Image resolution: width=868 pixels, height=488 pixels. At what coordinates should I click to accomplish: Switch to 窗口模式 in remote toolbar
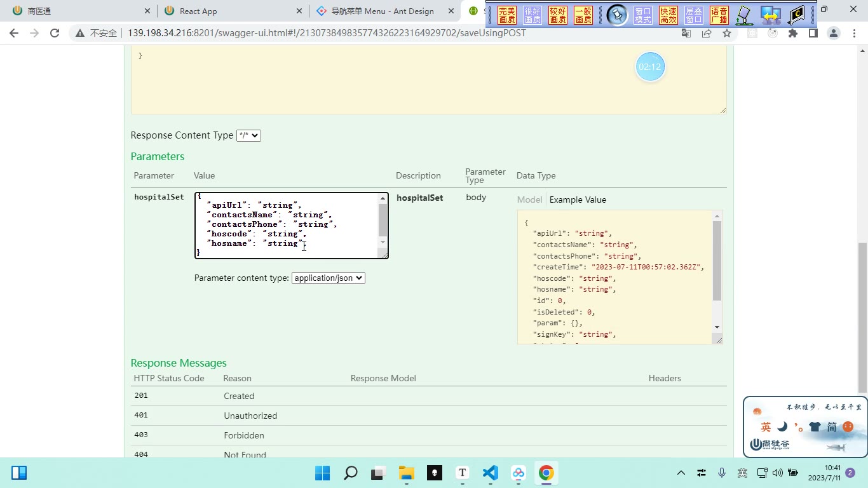[643, 15]
